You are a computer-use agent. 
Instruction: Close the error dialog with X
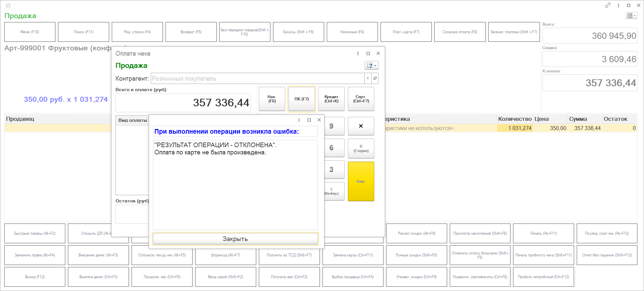[319, 120]
